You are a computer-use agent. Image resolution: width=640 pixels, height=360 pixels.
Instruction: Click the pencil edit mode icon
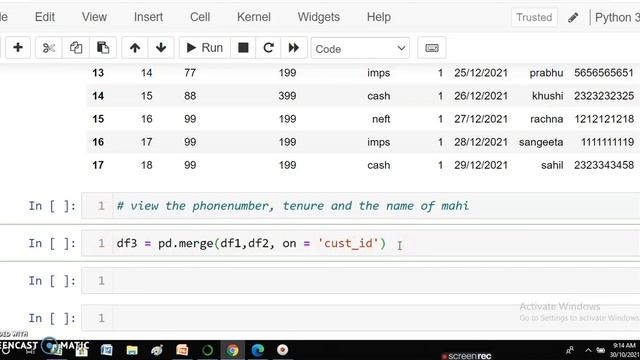pyautogui.click(x=573, y=18)
